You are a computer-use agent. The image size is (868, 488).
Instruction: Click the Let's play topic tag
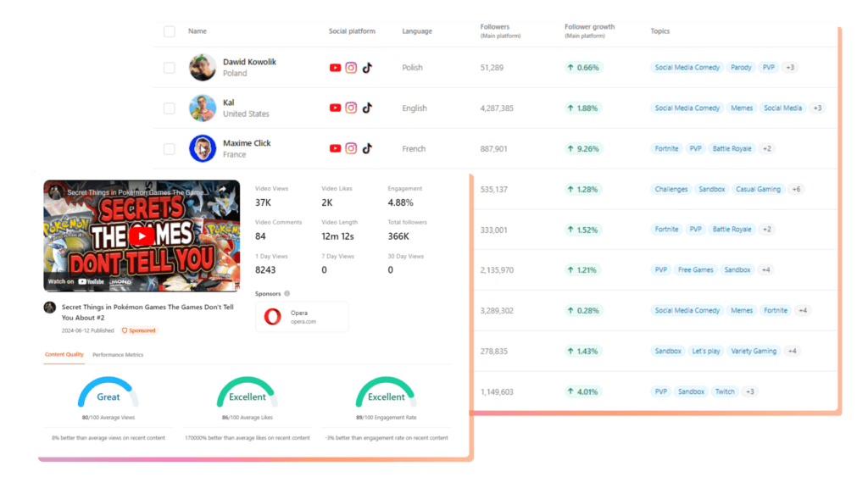click(x=706, y=351)
